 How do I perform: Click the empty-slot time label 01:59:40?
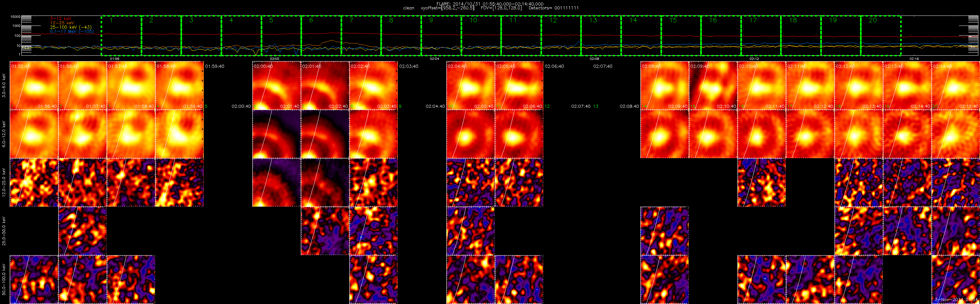coord(214,66)
